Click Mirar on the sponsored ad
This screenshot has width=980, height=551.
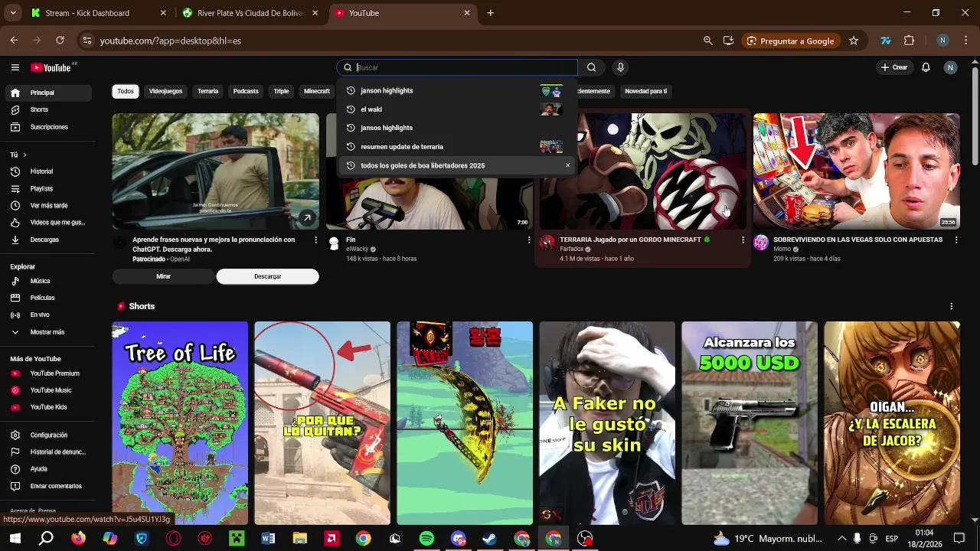tap(163, 276)
